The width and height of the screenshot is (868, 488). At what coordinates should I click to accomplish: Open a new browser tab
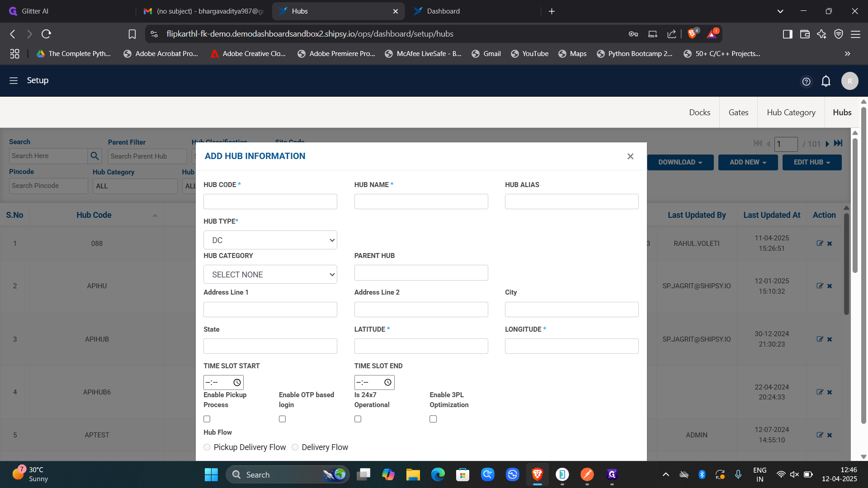pyautogui.click(x=552, y=11)
